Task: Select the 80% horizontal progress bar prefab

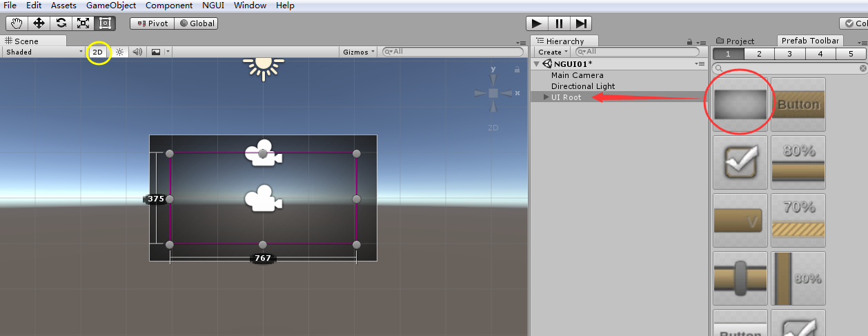Action: (798, 162)
